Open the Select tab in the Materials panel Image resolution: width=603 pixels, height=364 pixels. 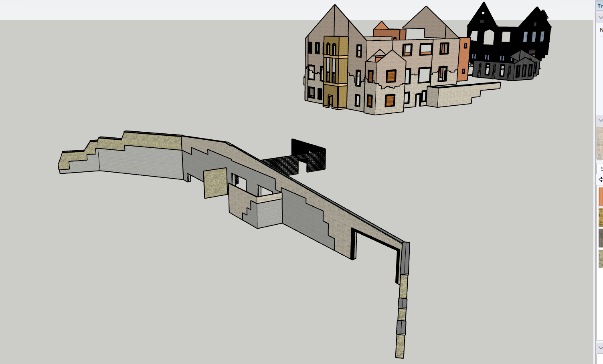coord(601,169)
